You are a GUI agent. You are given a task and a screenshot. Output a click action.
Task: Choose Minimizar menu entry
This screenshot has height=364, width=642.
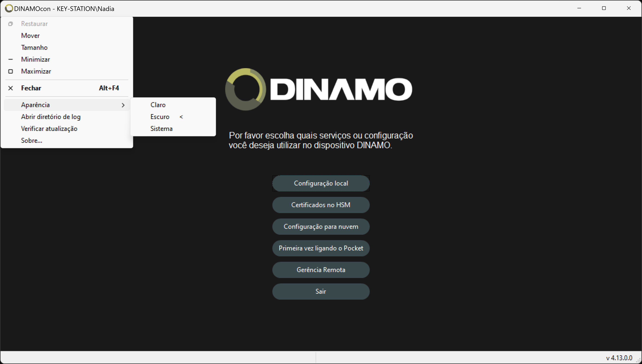click(67, 59)
